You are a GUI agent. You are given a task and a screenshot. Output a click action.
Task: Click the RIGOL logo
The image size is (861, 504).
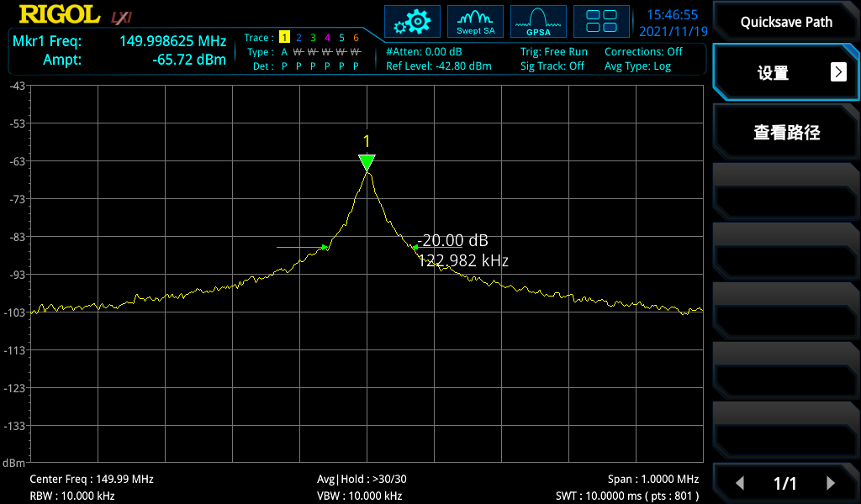click(58, 15)
